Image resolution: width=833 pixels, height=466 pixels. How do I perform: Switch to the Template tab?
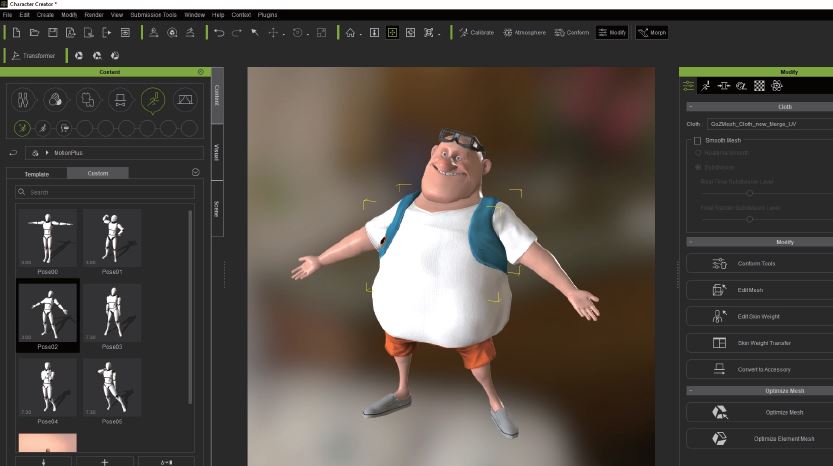pos(37,173)
